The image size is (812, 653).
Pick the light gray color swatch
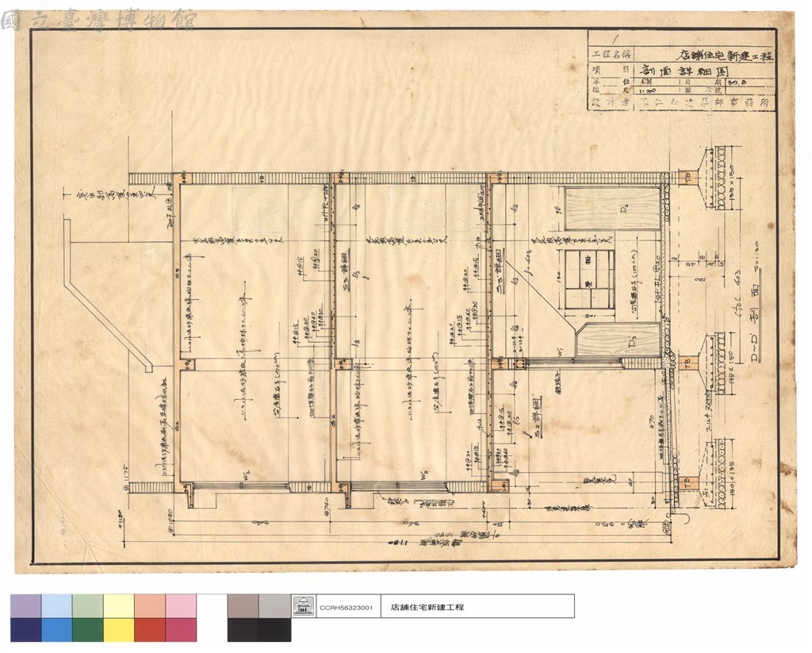pos(275,606)
